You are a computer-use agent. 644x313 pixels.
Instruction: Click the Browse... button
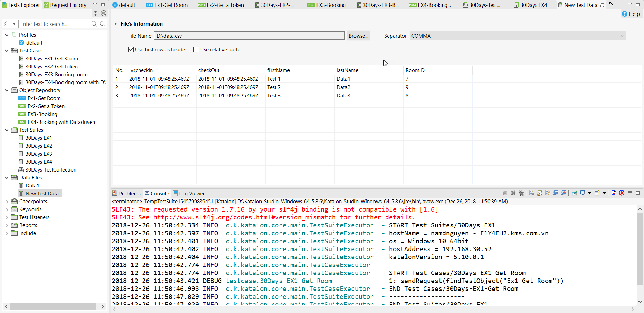pyautogui.click(x=358, y=36)
